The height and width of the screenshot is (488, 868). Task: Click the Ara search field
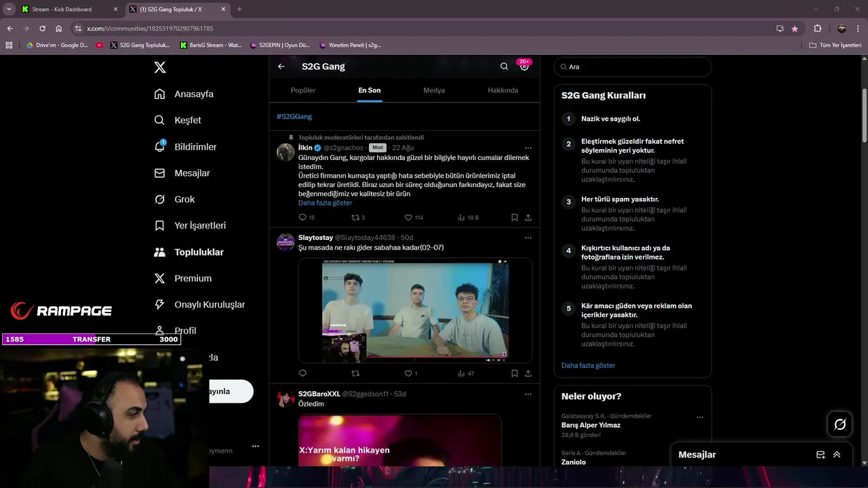pyautogui.click(x=633, y=66)
